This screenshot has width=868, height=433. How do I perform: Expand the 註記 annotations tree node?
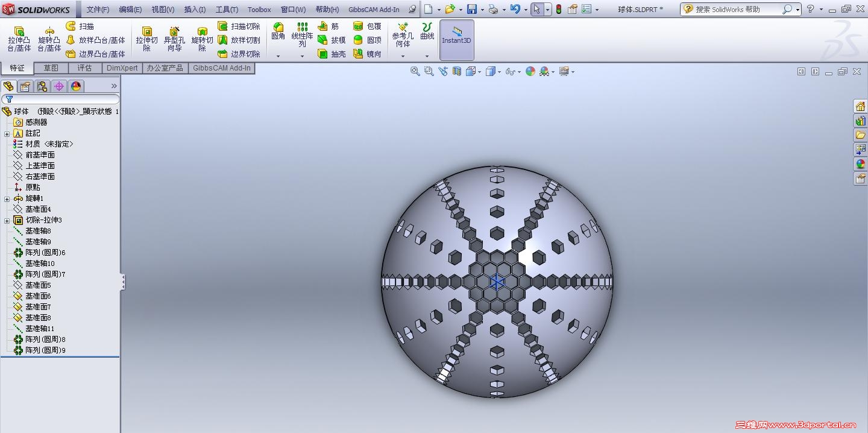[7, 133]
